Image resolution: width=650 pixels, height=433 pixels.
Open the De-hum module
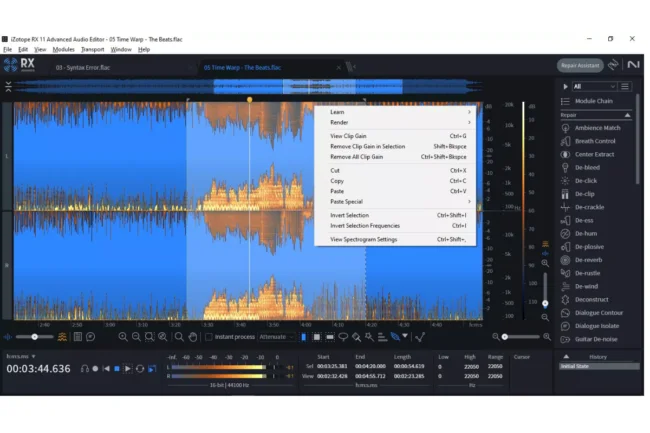(x=585, y=234)
